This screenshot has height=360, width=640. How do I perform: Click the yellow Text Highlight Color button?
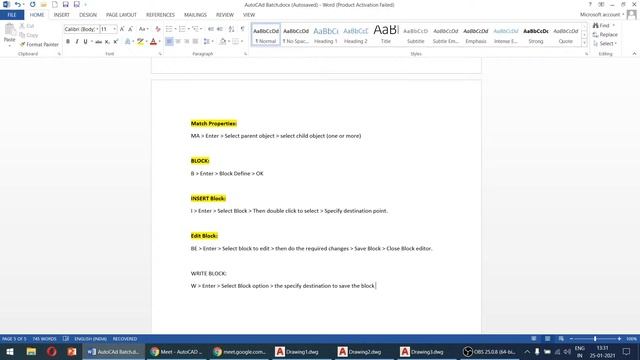pos(140,42)
